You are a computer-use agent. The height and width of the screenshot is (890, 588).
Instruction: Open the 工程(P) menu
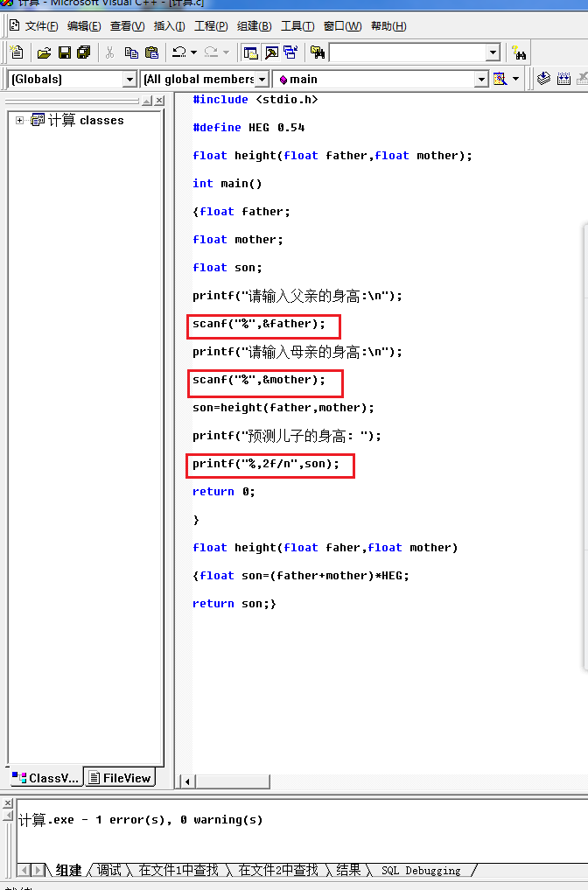click(x=211, y=26)
